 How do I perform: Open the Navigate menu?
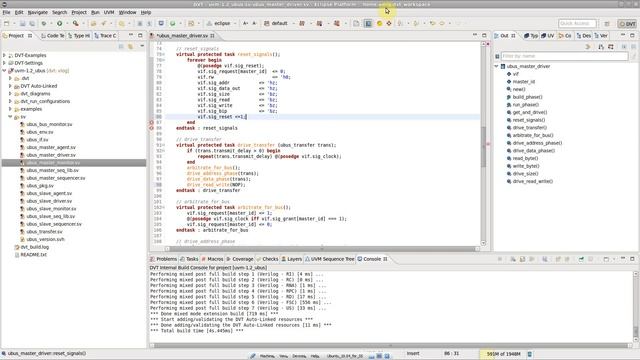38,12
